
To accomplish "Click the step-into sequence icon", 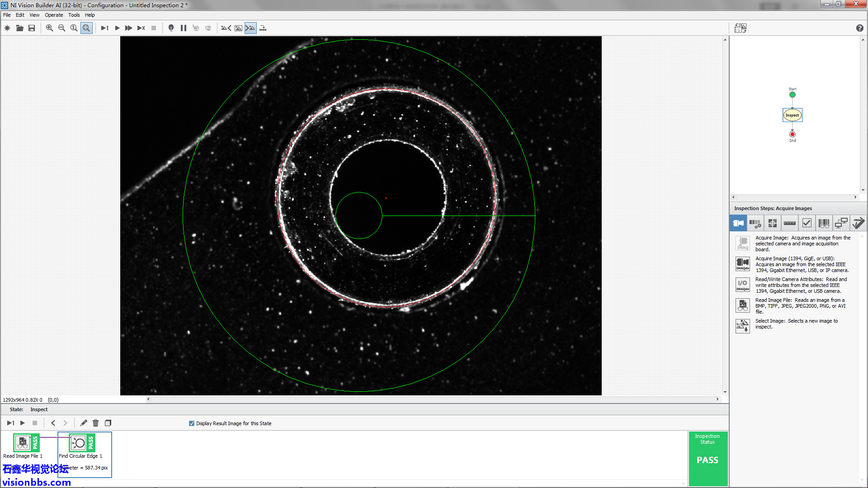I will (x=263, y=28).
